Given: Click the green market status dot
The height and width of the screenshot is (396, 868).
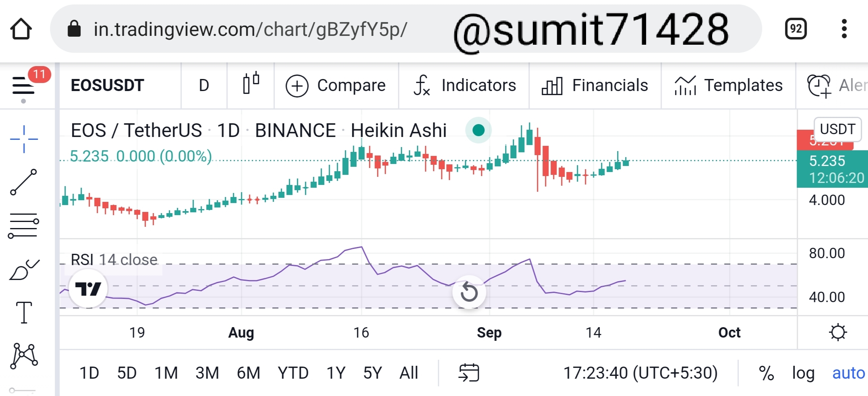Looking at the screenshot, I should click(x=479, y=130).
